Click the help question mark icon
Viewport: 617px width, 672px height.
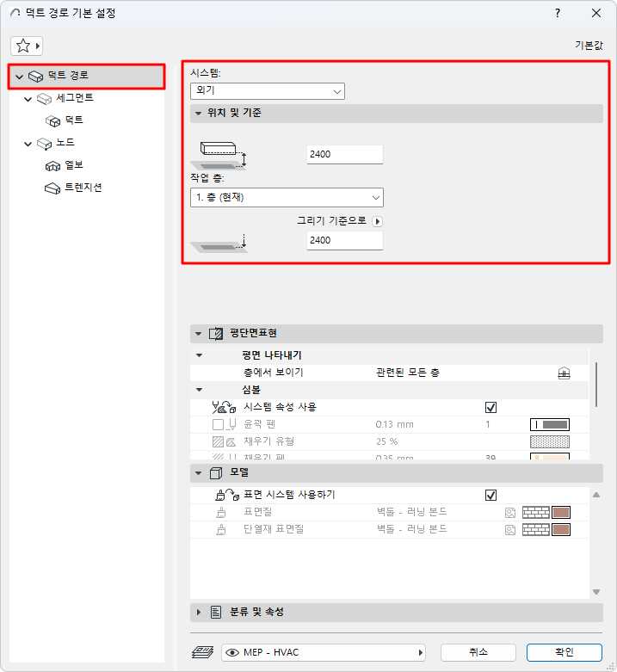click(x=558, y=13)
